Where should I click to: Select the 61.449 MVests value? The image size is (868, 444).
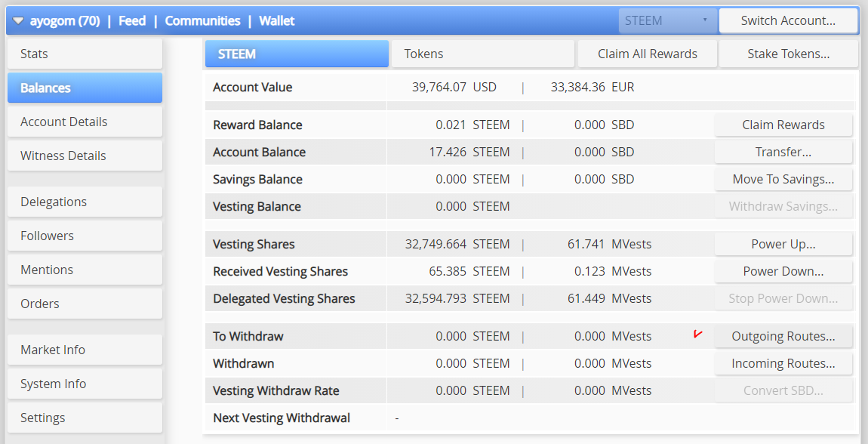pos(609,298)
